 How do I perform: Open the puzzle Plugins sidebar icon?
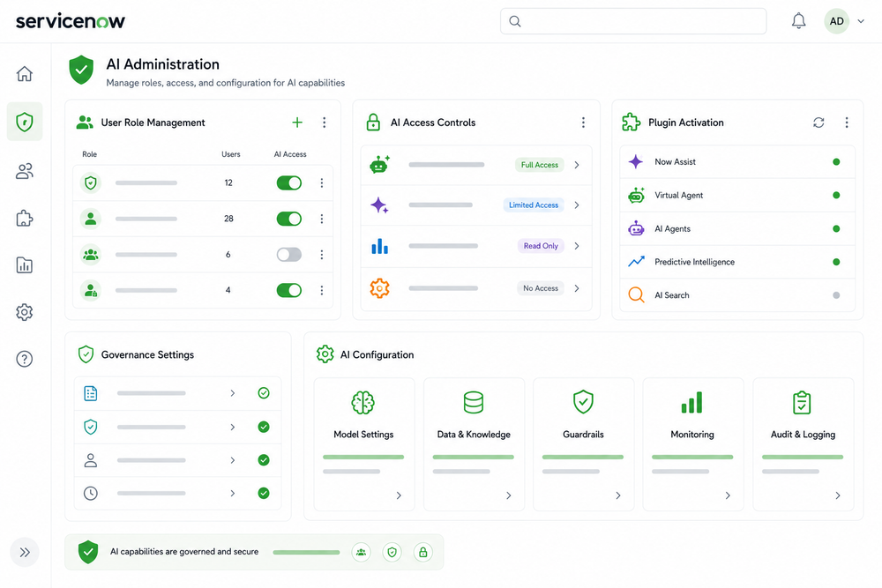pos(24,218)
